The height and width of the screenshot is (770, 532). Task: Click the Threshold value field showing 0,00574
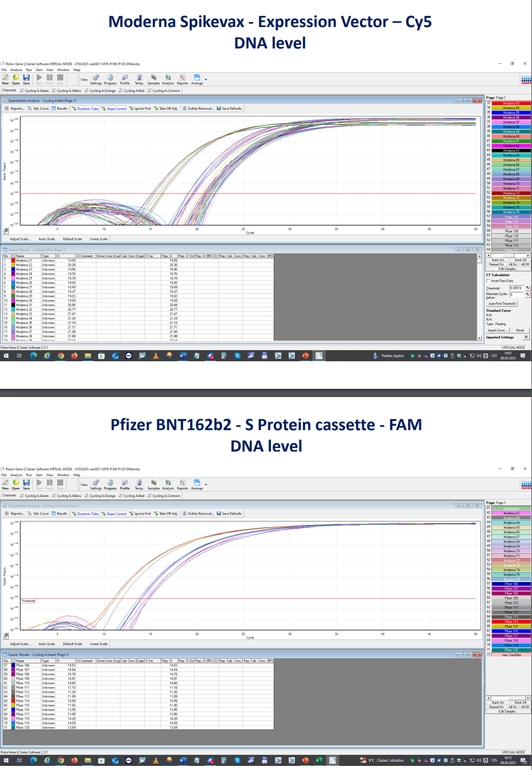[517, 288]
